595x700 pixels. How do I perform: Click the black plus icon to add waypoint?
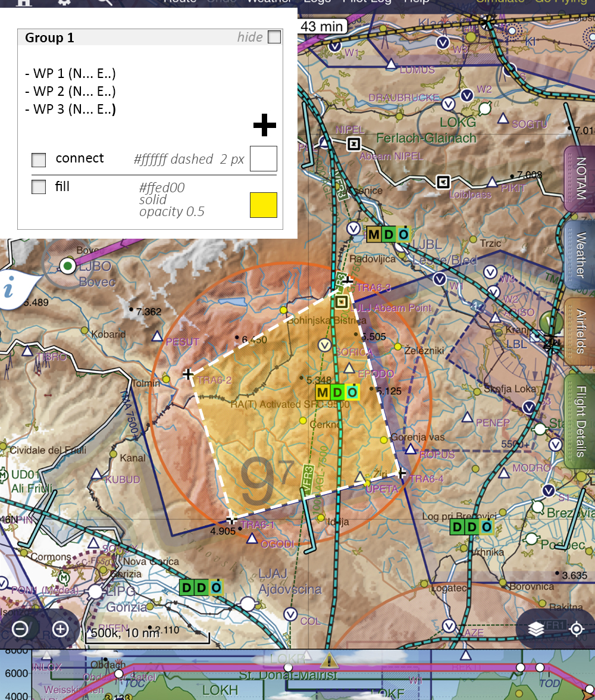(265, 126)
